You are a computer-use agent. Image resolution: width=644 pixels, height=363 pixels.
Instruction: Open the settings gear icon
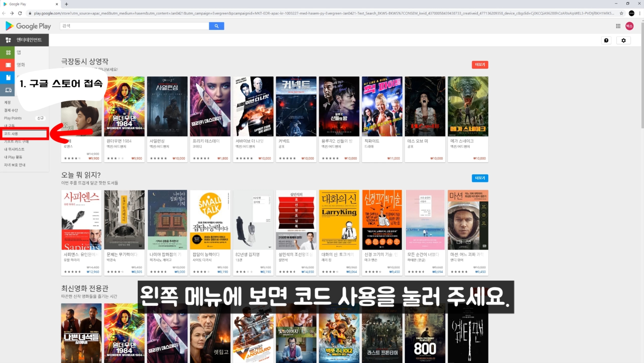(624, 40)
